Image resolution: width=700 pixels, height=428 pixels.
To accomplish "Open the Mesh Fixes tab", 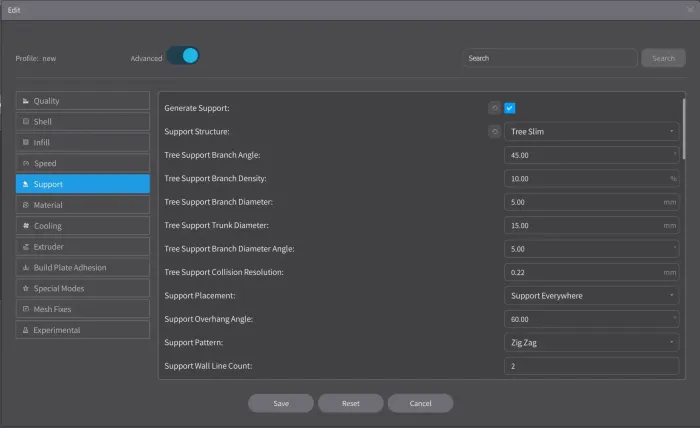I will [x=83, y=309].
